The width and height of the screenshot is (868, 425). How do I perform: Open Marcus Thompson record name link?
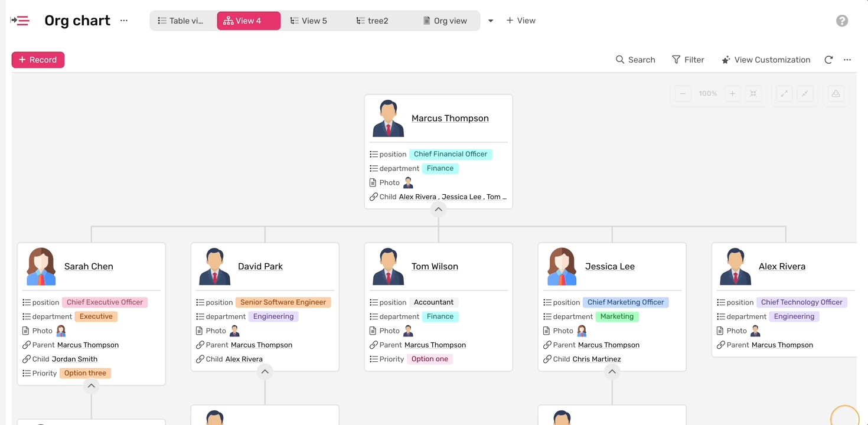pos(450,118)
